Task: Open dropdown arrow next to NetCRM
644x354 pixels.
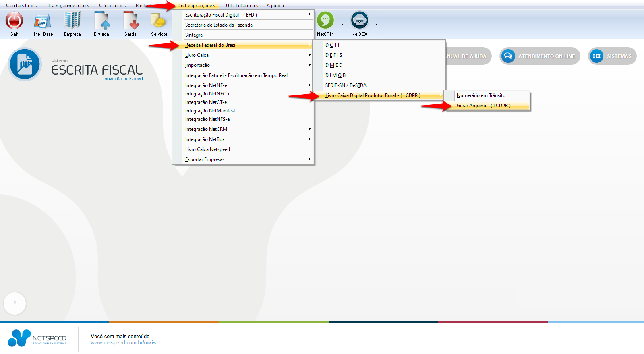Action: tap(343, 24)
